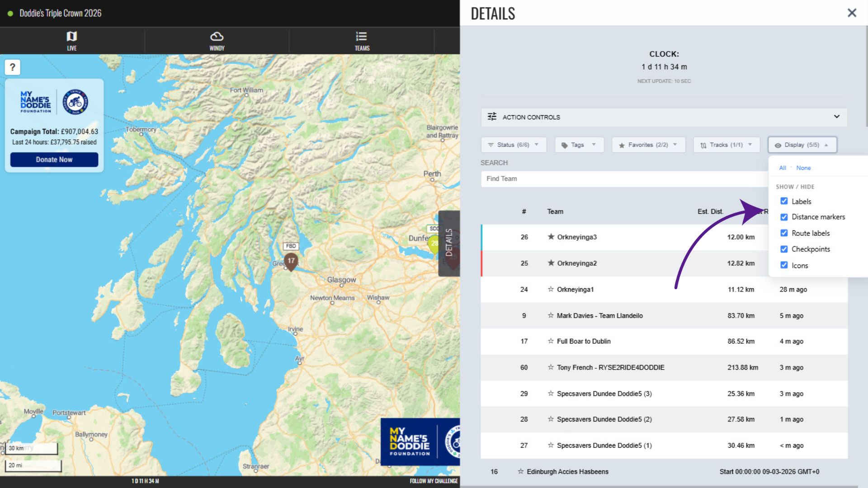868x488 pixels.
Task: Close the Details panel
Action: pos(852,13)
